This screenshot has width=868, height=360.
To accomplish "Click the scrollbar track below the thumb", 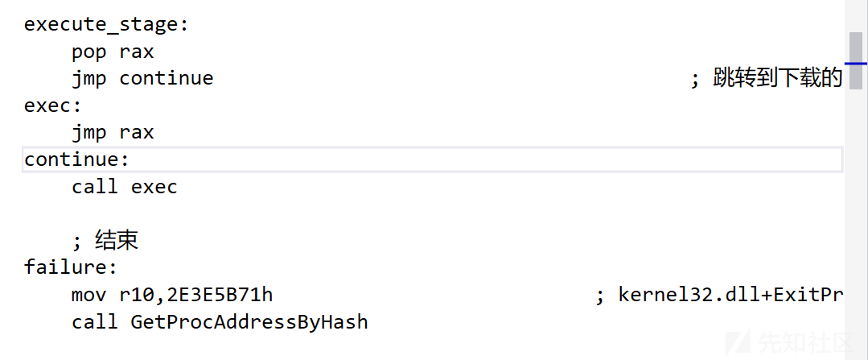I will 856,221.
